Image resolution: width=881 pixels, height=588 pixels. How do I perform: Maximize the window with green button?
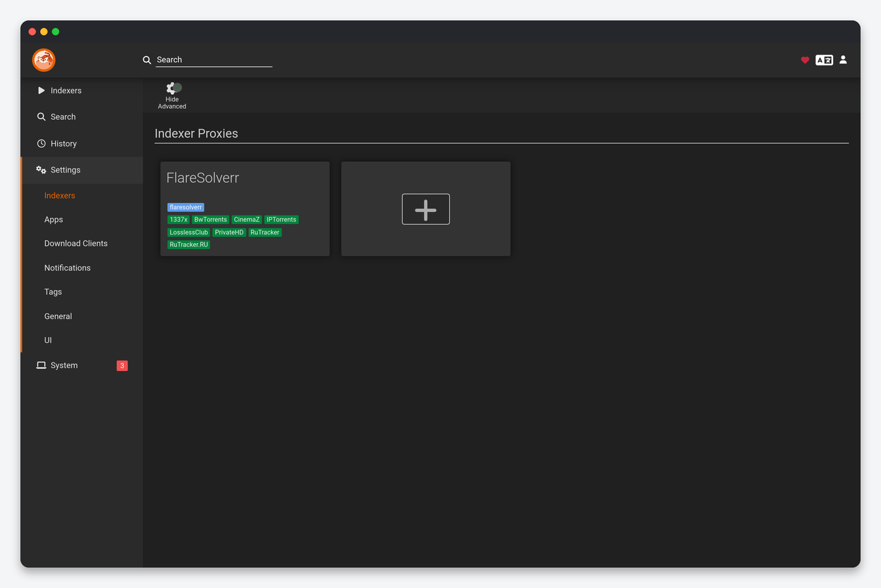coord(56,32)
